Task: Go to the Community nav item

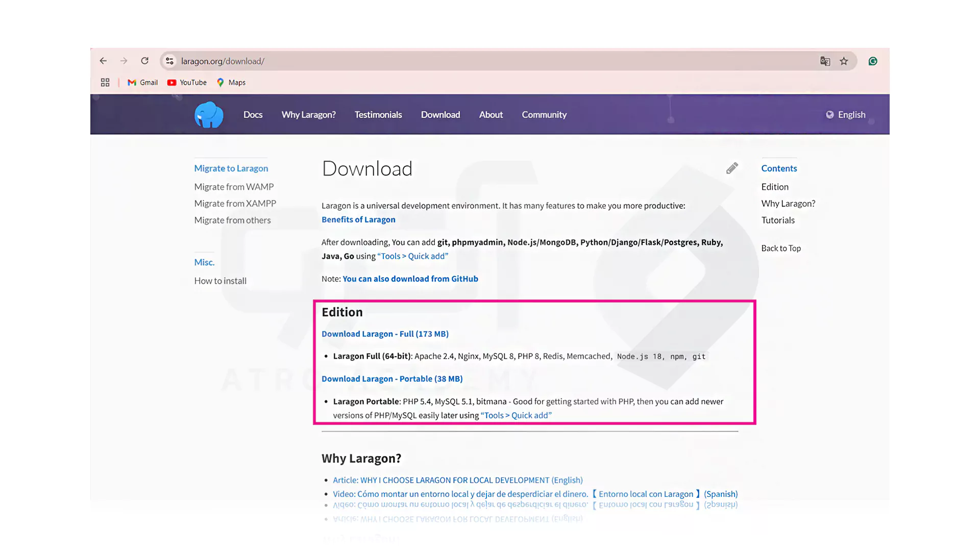Action: (544, 115)
